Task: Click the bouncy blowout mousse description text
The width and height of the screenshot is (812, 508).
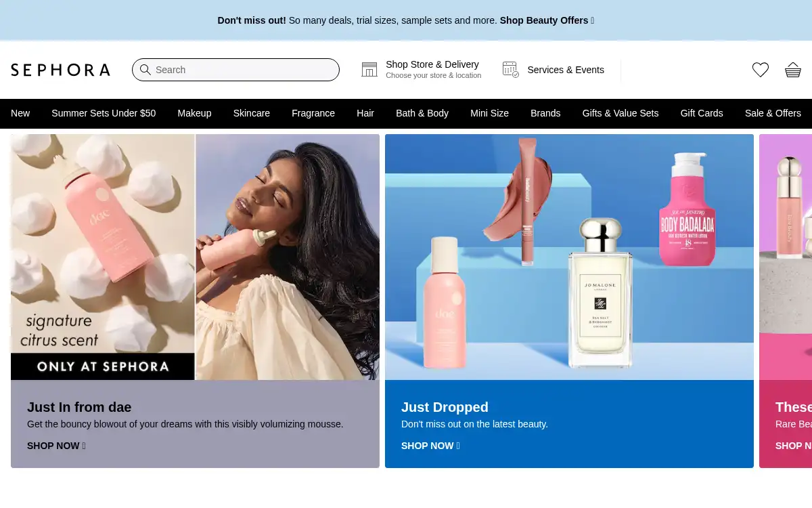Action: [x=185, y=424]
